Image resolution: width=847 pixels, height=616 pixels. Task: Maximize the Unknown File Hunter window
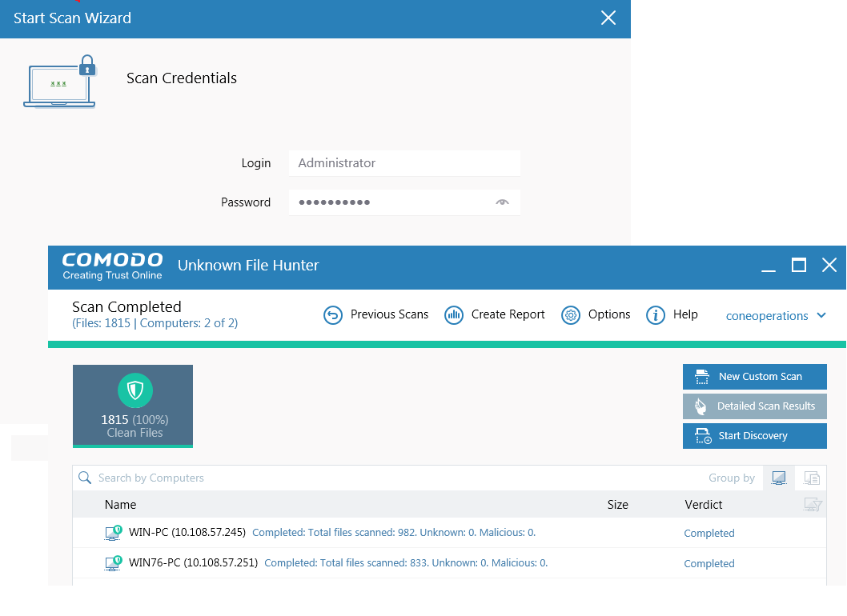[799, 265]
